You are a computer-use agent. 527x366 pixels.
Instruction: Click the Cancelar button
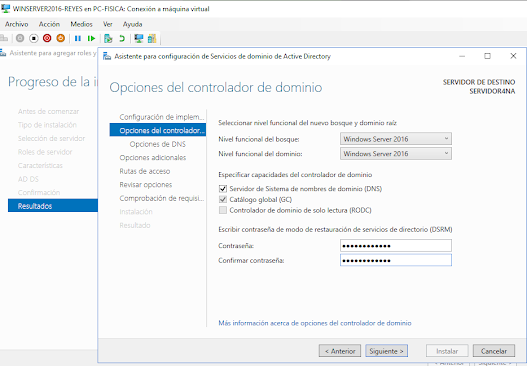(x=494, y=351)
